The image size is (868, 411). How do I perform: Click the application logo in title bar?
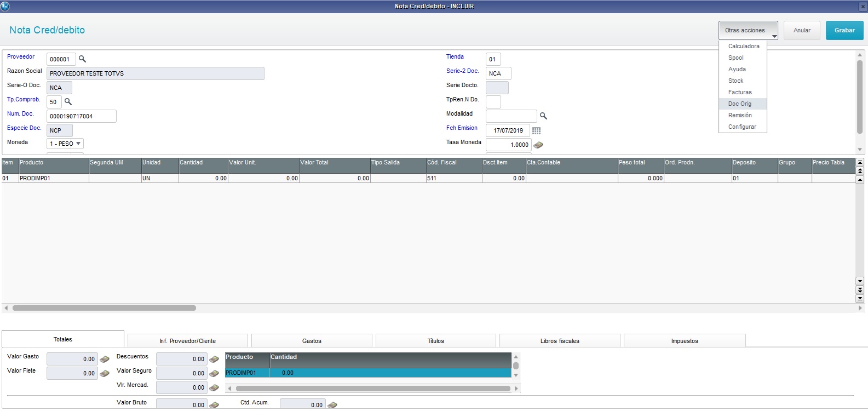5,6
